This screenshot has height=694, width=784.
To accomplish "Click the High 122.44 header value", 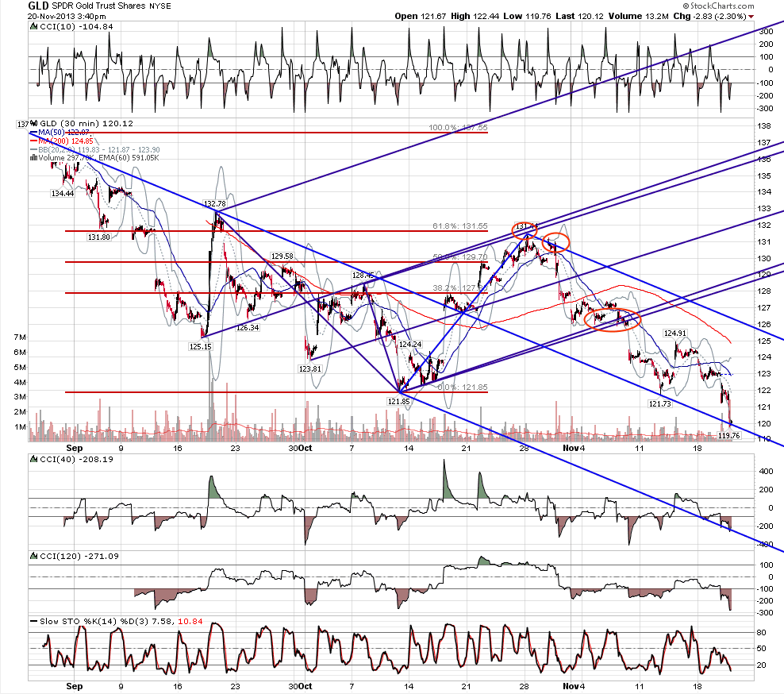I will click(475, 16).
